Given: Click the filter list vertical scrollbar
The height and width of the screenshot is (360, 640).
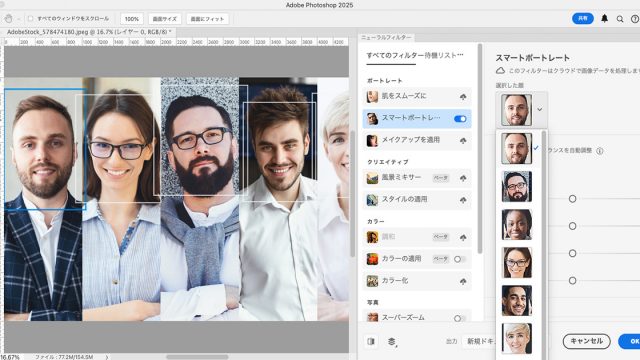Looking at the screenshot, I should click(480, 149).
